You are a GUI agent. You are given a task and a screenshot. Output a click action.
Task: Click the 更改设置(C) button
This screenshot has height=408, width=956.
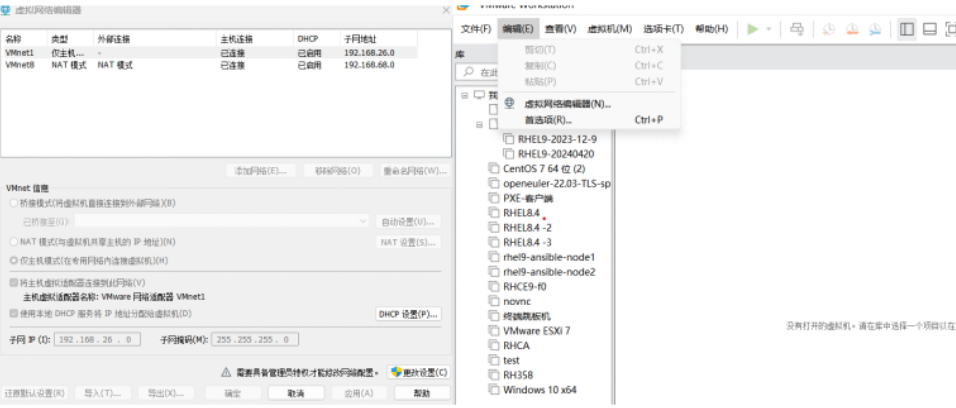pos(419,372)
